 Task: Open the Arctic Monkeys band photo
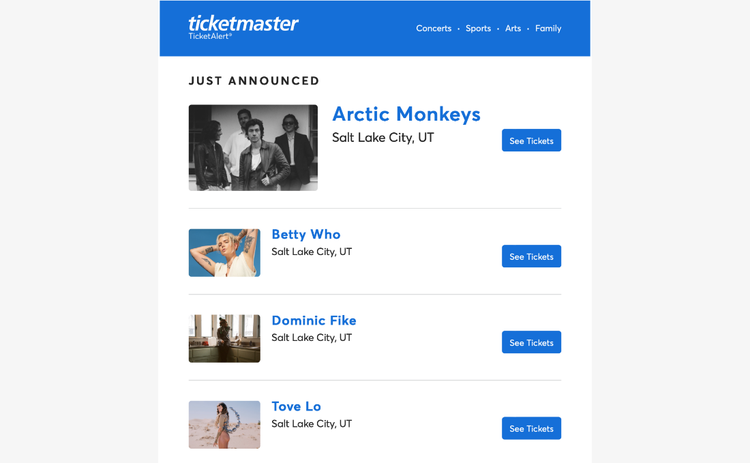pyautogui.click(x=253, y=148)
